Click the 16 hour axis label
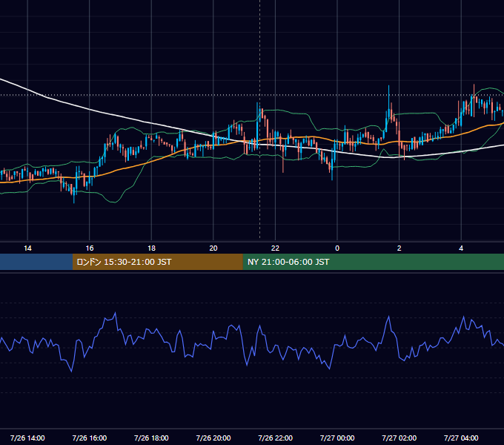The height and width of the screenshot is (445, 504). point(90,248)
